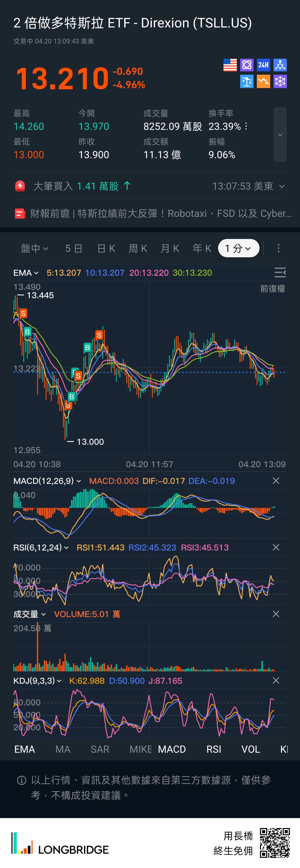Viewport: 300px width, 868px height.
Task: Tap the blue 24H trading badge
Action: click(x=263, y=65)
